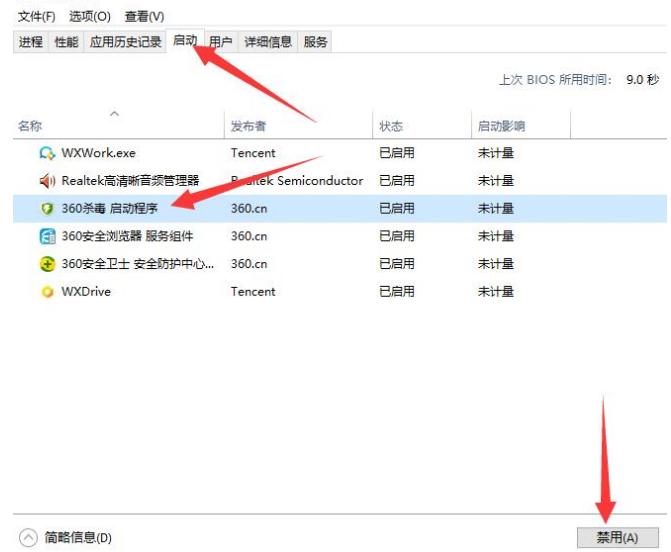Click 360.cn publisher in 360安全浏览器 row
671x552 pixels.
pyautogui.click(x=249, y=236)
